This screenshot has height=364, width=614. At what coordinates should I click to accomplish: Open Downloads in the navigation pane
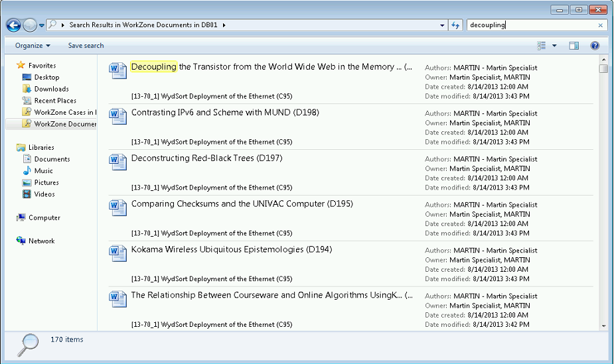click(x=51, y=89)
